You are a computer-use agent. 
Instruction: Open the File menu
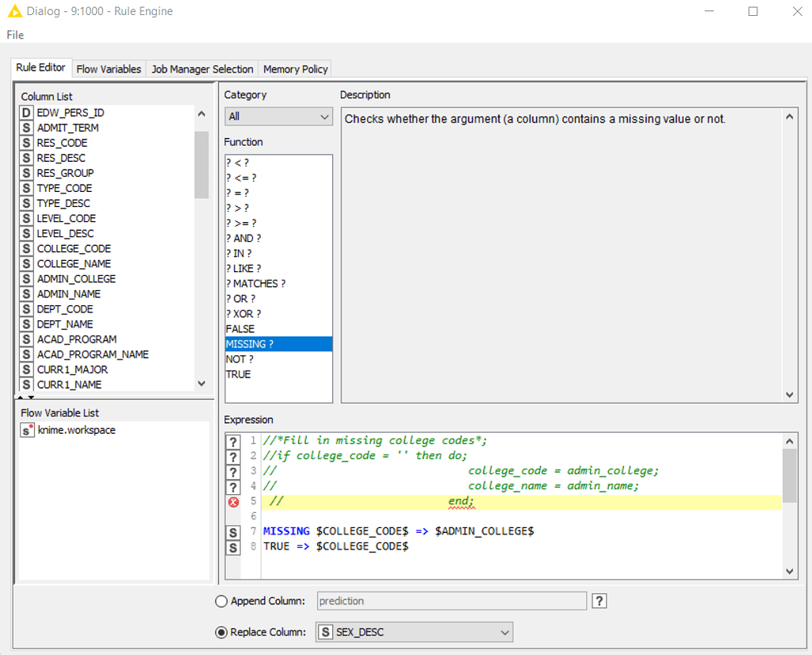coord(14,35)
